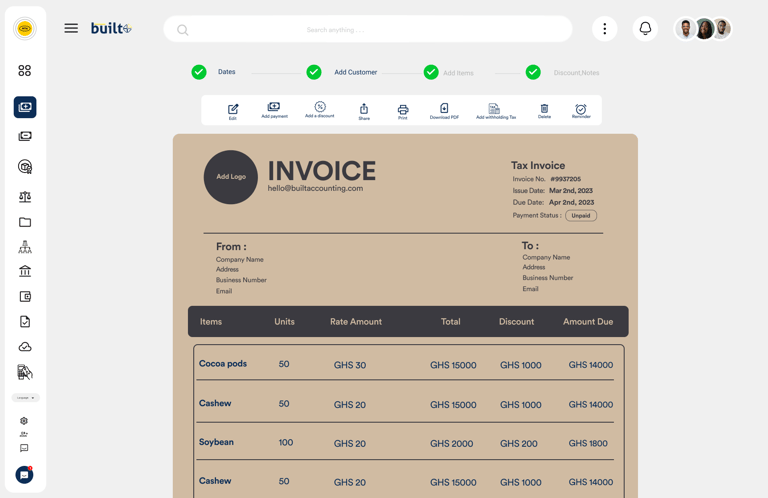Open the dashboard grid icon in the sidebar
This screenshot has width=768, height=498.
24,71
